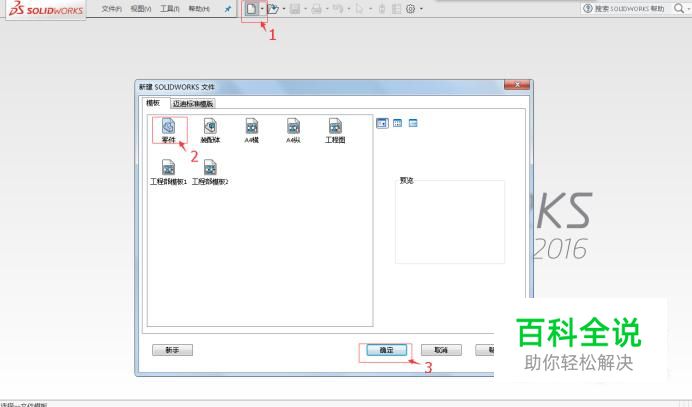Click the SOLIDWORKS help search field
The image size is (692, 407).
point(625,8)
